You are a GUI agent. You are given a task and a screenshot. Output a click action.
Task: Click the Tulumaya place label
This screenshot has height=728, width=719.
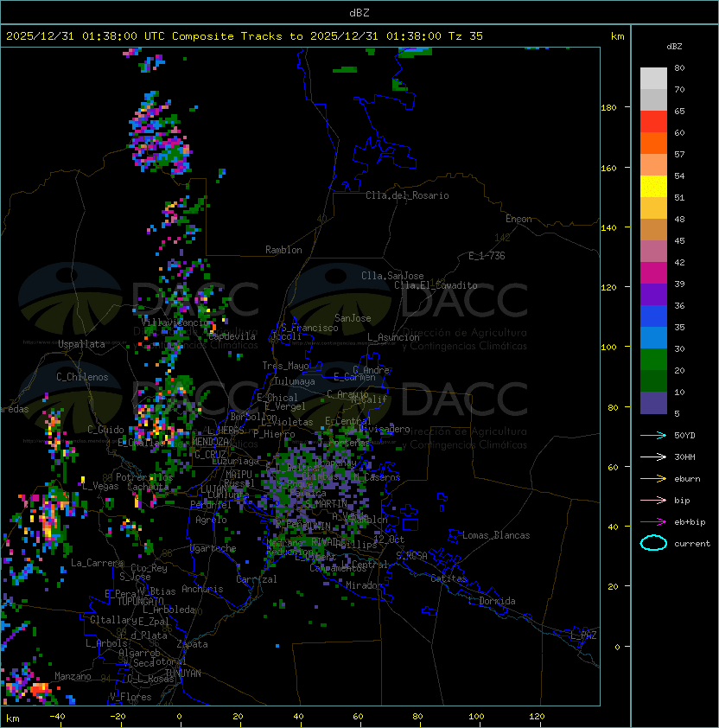pyautogui.click(x=295, y=381)
